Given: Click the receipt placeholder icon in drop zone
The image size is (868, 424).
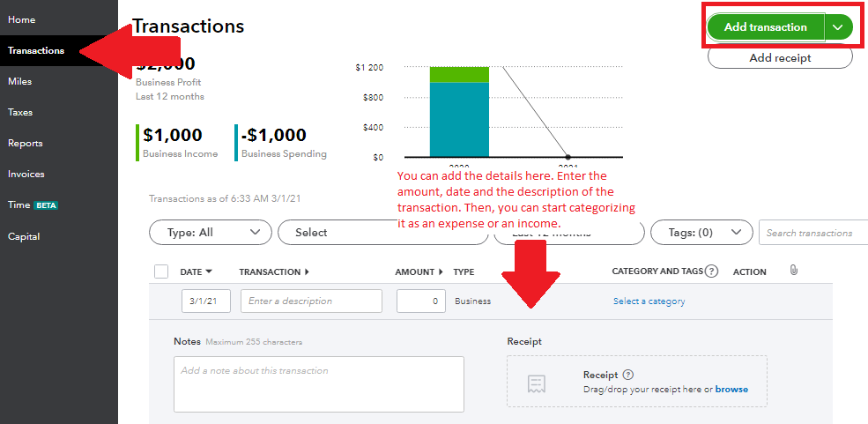Looking at the screenshot, I should [536, 383].
